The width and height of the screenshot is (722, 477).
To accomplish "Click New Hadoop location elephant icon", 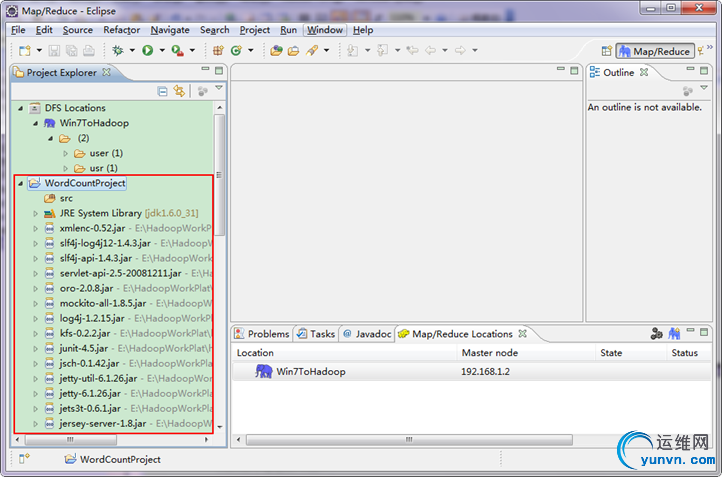I will tap(674, 334).
